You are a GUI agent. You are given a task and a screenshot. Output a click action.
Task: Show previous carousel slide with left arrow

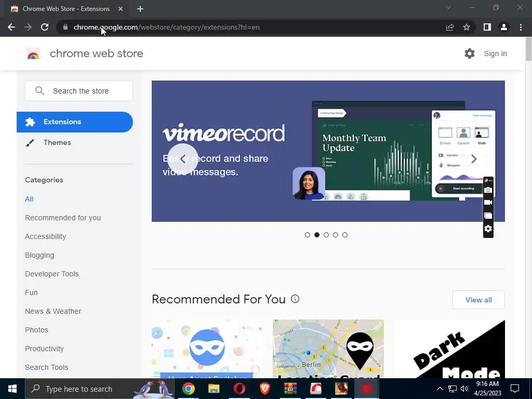click(183, 159)
